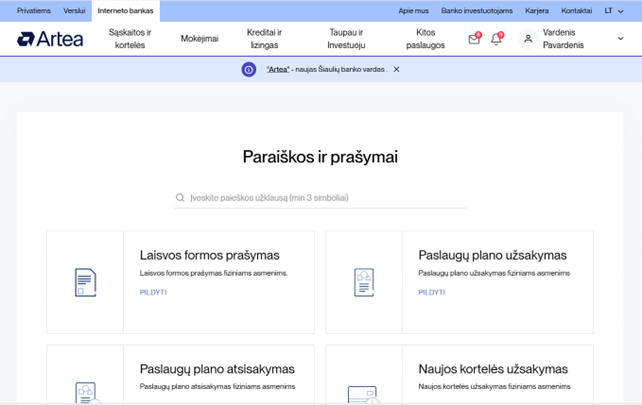The height and width of the screenshot is (405, 642).
Task: Click the Vardenis Pavardenis user name
Action: [x=563, y=38]
